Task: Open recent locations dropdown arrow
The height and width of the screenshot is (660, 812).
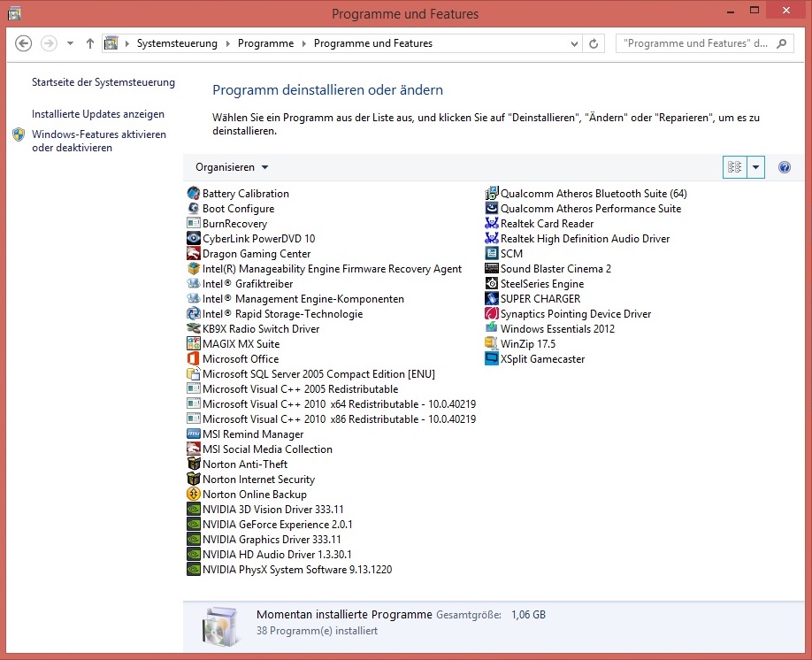Action: point(70,43)
